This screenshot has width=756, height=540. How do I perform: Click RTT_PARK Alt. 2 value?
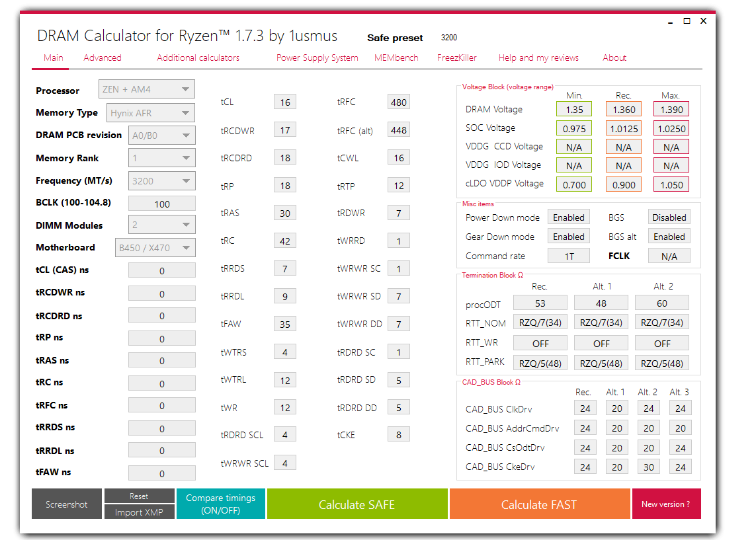[661, 363]
